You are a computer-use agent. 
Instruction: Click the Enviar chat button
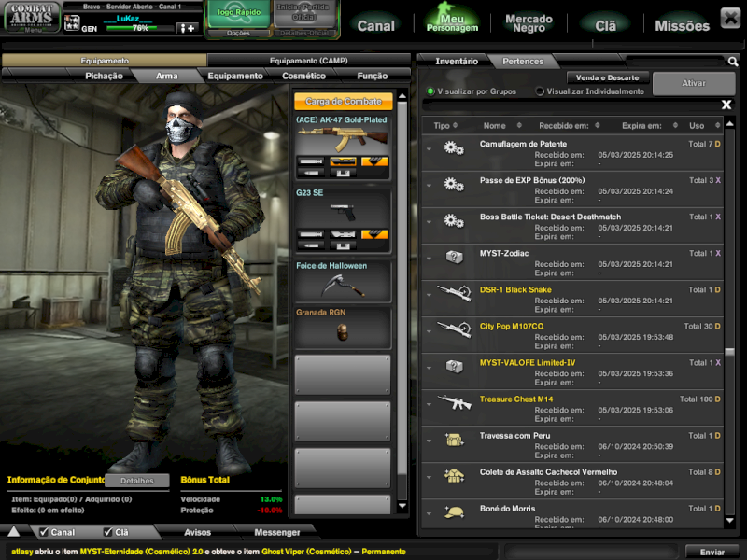(712, 552)
